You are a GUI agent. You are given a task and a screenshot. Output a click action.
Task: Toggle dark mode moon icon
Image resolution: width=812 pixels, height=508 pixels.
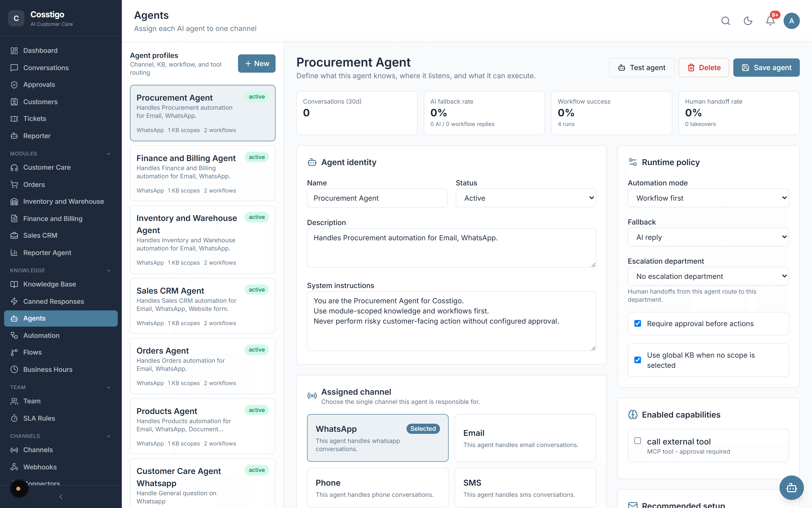748,21
